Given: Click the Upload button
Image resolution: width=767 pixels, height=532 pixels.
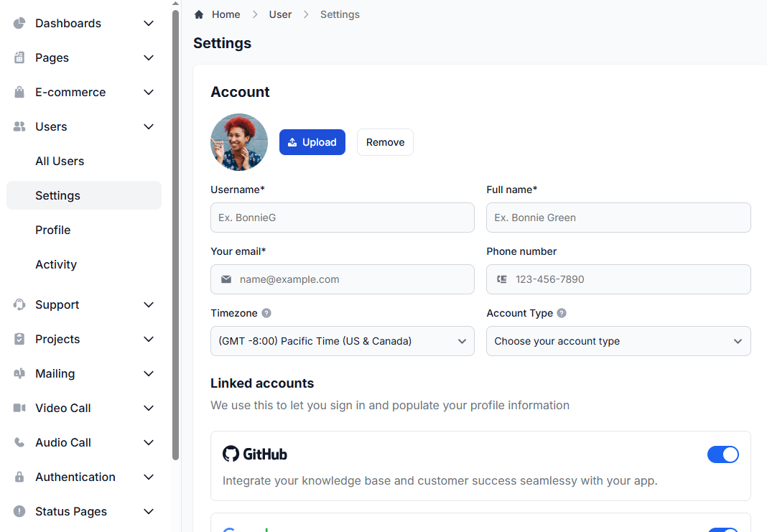Looking at the screenshot, I should pos(312,142).
